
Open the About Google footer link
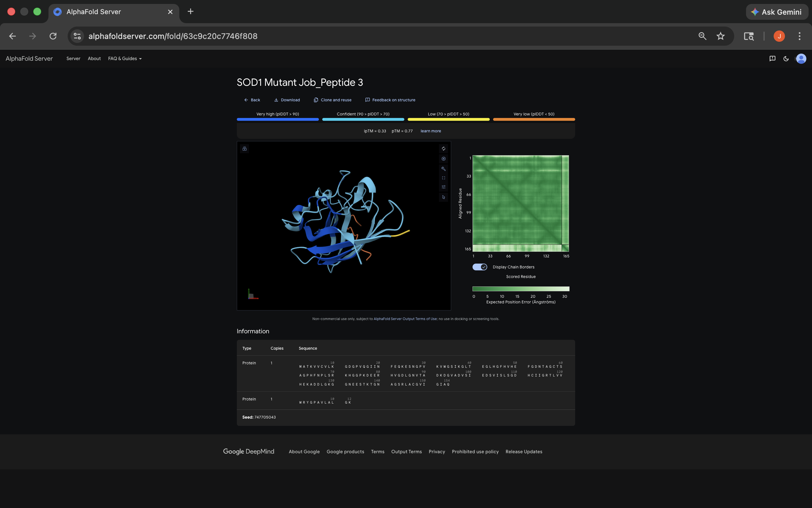pyautogui.click(x=304, y=452)
